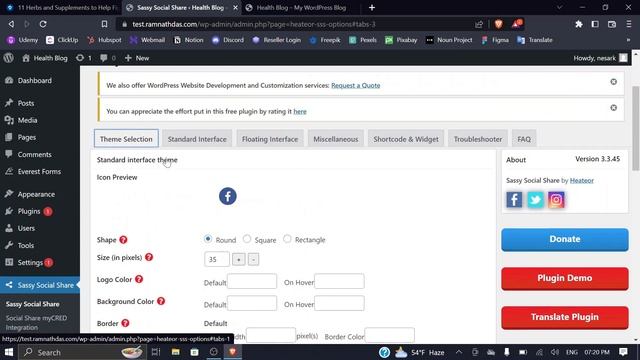Open File Explorer from taskbar
This screenshot has height=360, width=640.
click(x=176, y=352)
